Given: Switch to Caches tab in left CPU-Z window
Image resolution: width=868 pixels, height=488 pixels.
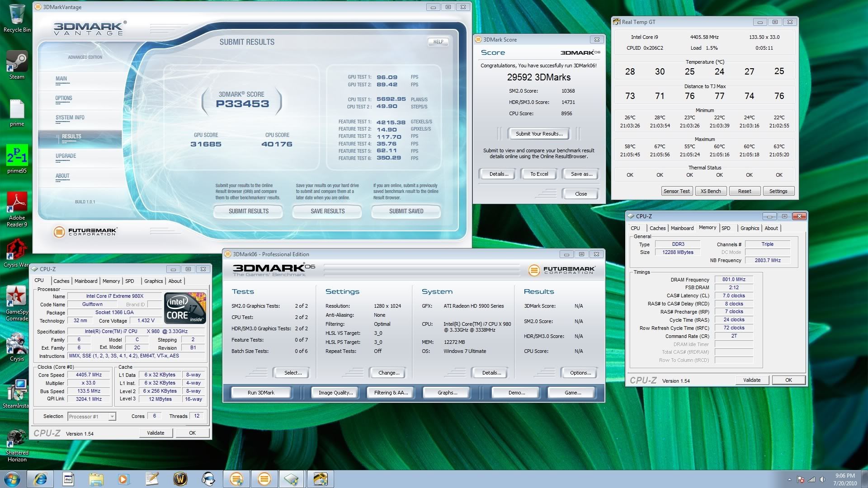Looking at the screenshot, I should pos(61,281).
